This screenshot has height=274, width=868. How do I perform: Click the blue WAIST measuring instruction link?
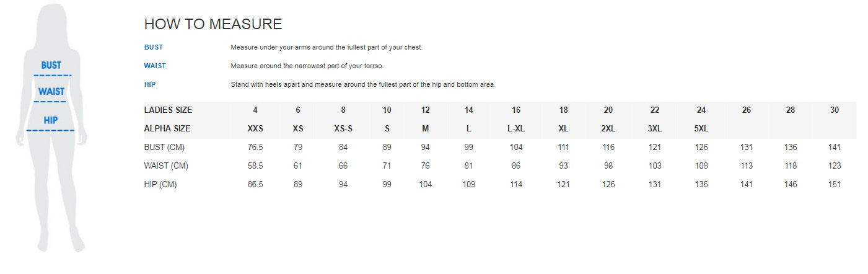(x=155, y=66)
